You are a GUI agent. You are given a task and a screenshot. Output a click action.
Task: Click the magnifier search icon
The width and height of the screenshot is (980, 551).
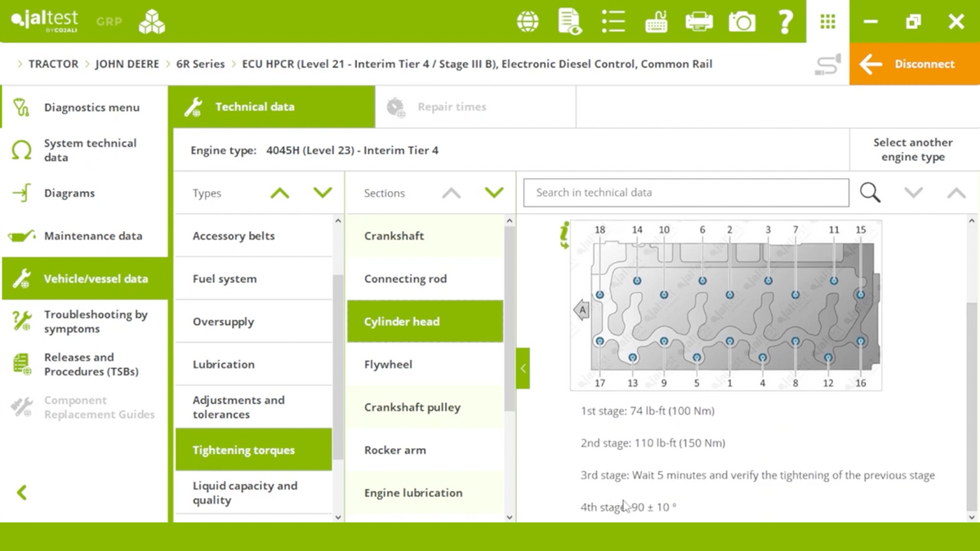tap(871, 193)
